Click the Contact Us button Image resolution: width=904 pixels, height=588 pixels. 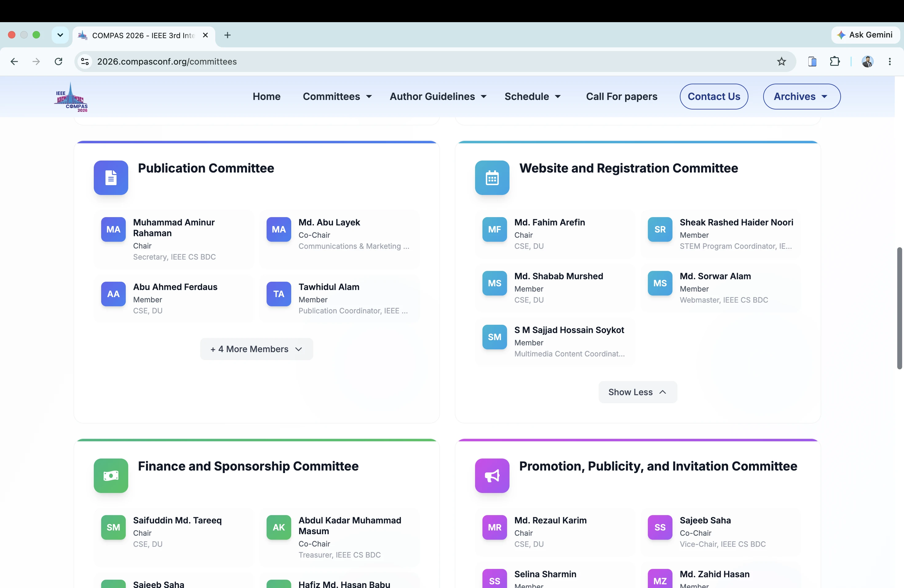[x=714, y=97]
